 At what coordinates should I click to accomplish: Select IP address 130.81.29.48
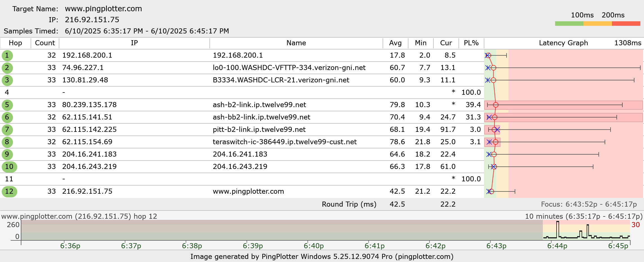[85, 80]
